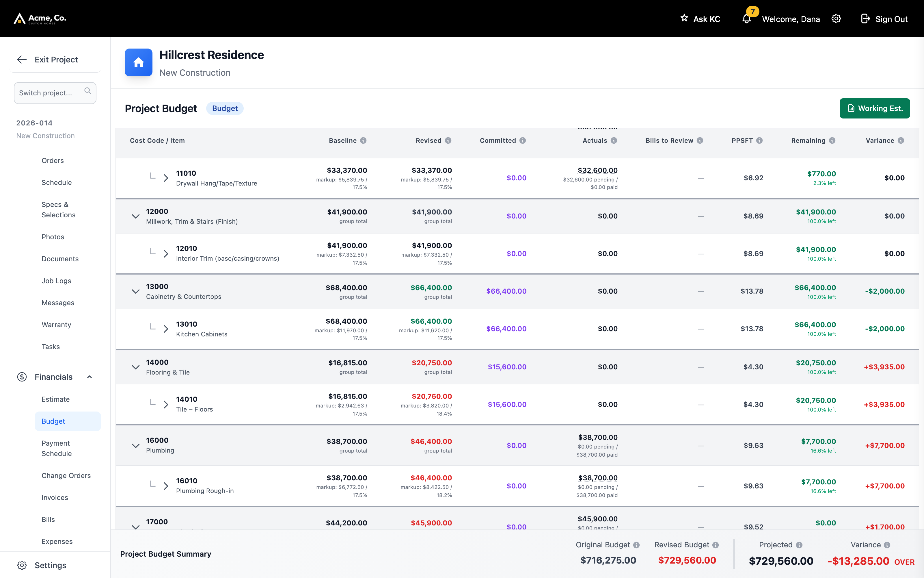Open Job Logs in sidebar

[57, 281]
